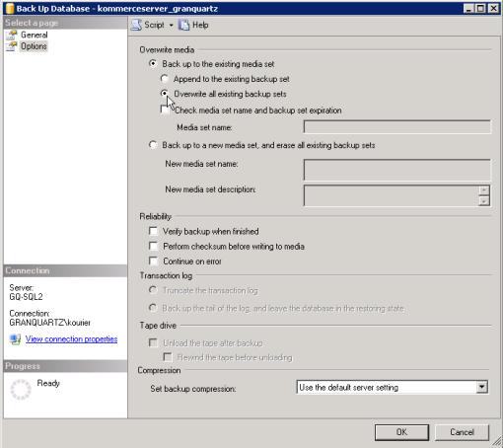Click the Cancel button
Screen dimensions: 503x448
click(x=462, y=432)
